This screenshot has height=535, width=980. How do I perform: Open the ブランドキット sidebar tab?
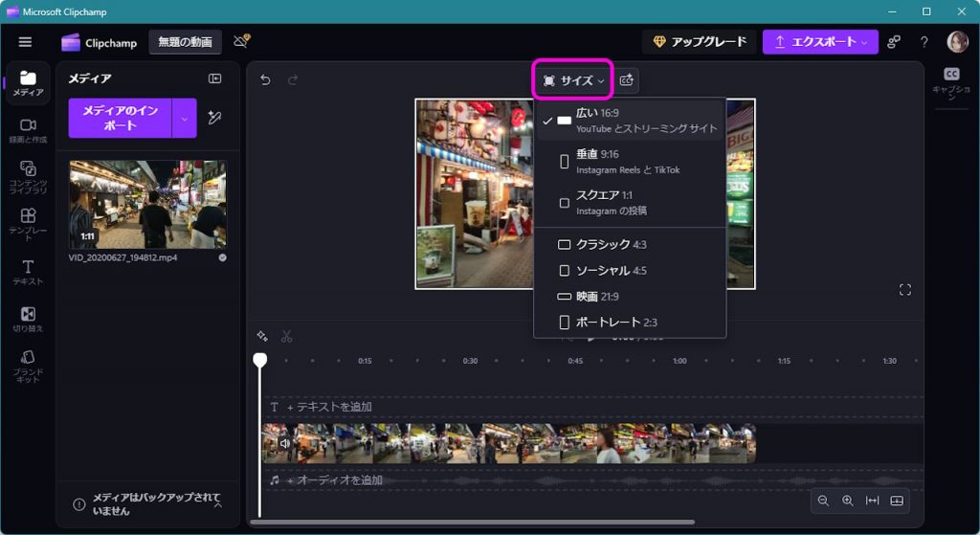[x=28, y=367]
